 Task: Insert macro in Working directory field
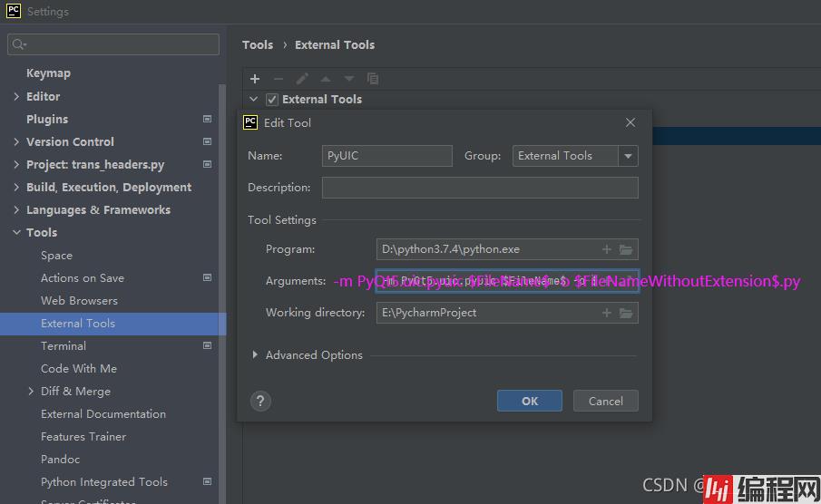click(607, 313)
